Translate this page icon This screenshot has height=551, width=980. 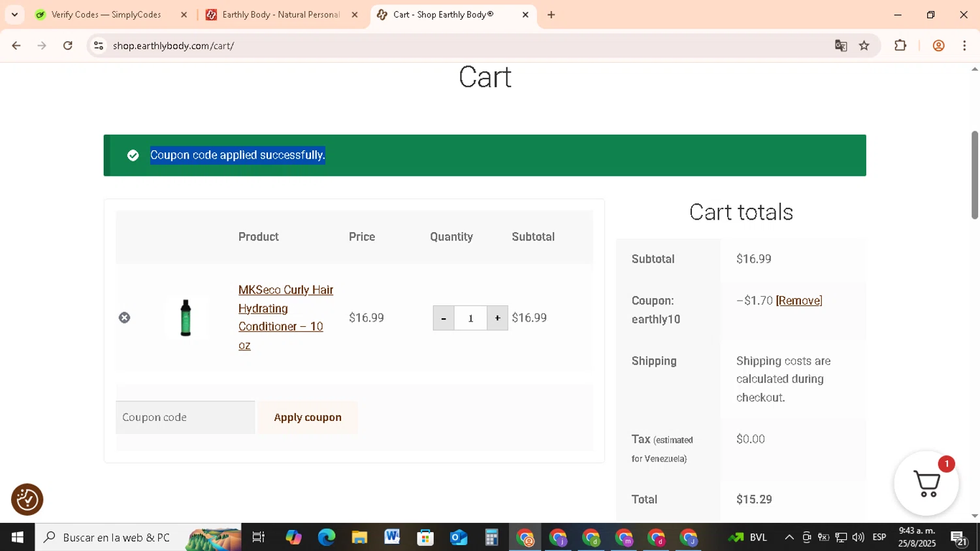[841, 46]
